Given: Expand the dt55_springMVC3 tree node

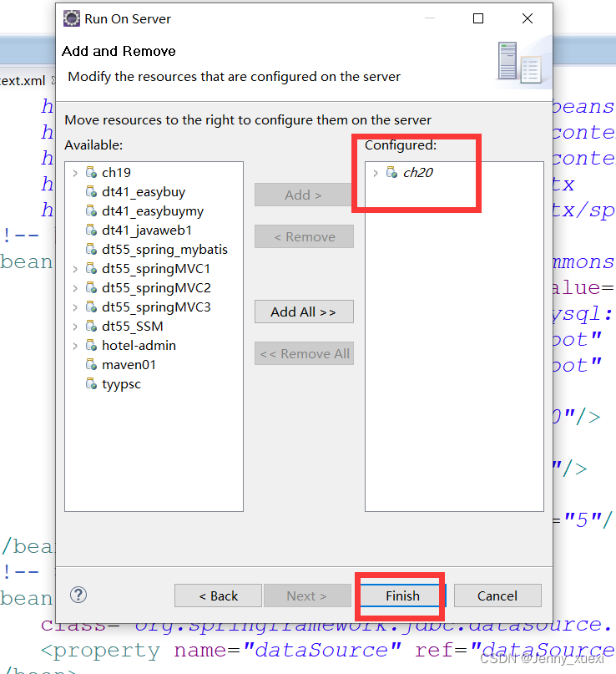Looking at the screenshot, I should point(75,307).
